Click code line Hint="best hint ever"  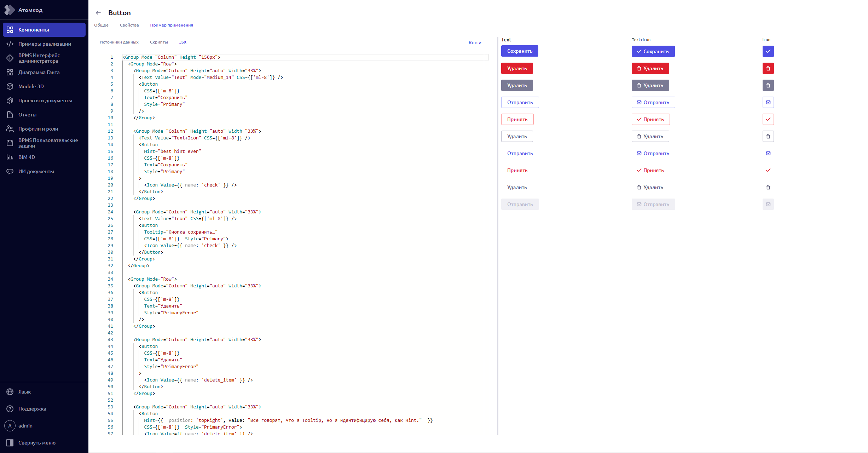(x=172, y=151)
